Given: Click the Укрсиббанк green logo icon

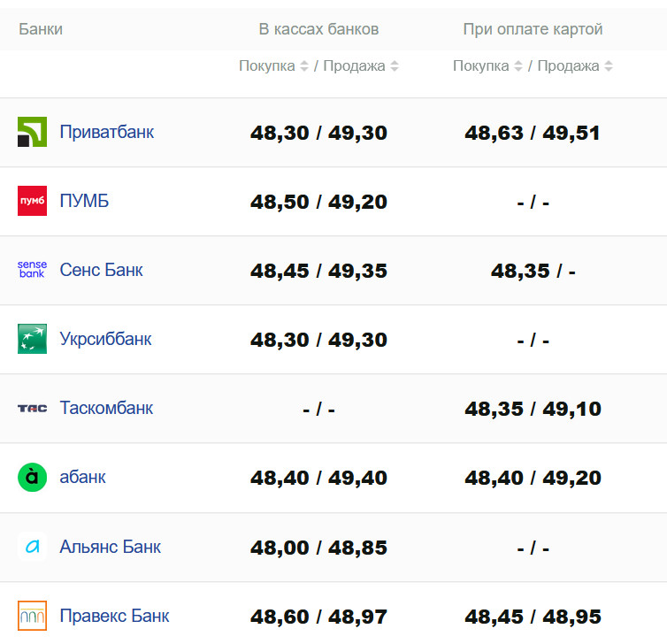Looking at the screenshot, I should click(x=32, y=339).
